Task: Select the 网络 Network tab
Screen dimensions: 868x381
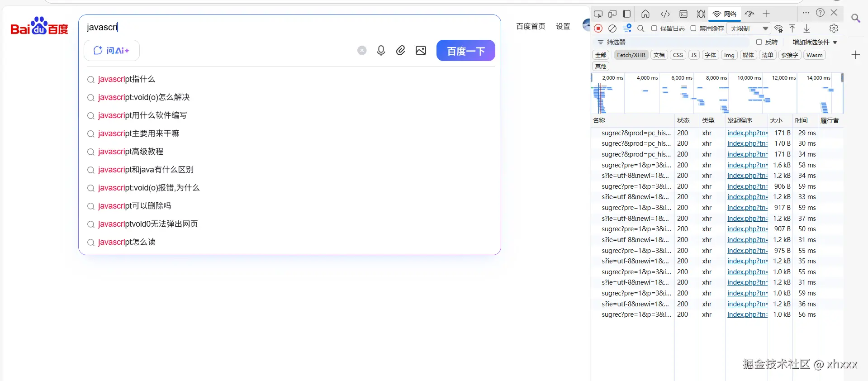Action: tap(725, 14)
